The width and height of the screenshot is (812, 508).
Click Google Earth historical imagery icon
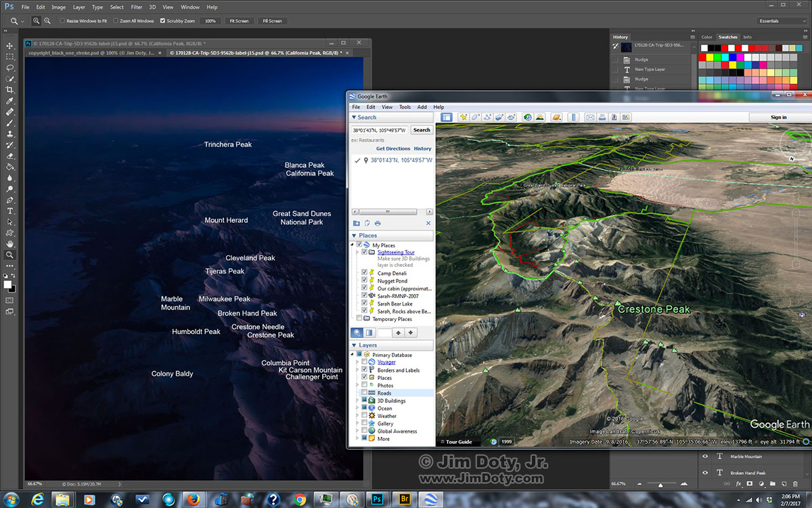[x=527, y=117]
